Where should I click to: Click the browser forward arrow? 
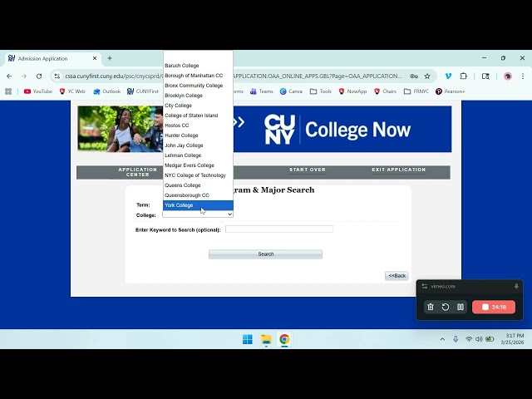pyautogui.click(x=24, y=76)
